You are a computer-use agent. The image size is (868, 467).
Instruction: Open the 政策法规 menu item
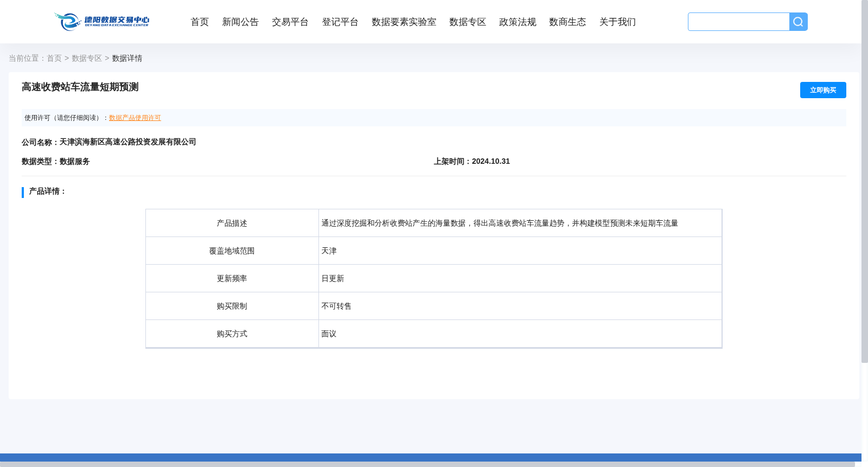pos(518,22)
